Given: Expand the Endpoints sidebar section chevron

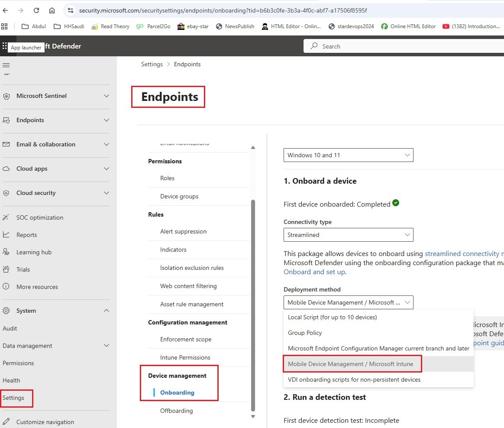Looking at the screenshot, I should pyautogui.click(x=107, y=120).
